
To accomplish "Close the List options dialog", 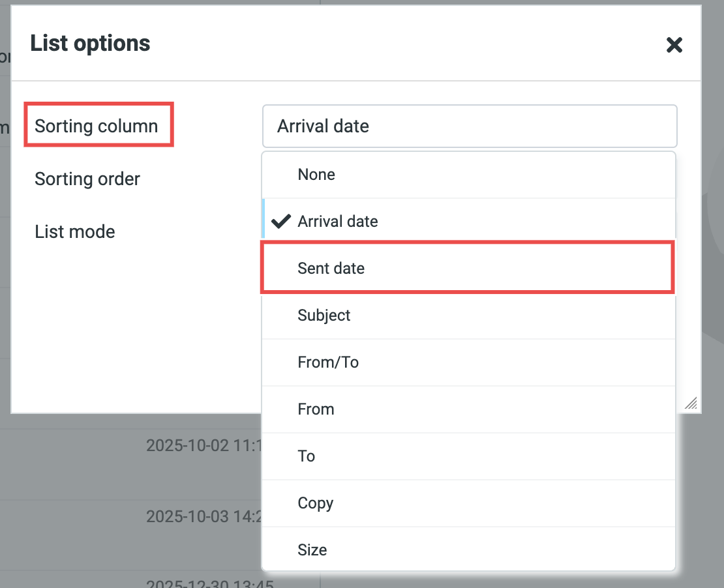I will pyautogui.click(x=674, y=45).
